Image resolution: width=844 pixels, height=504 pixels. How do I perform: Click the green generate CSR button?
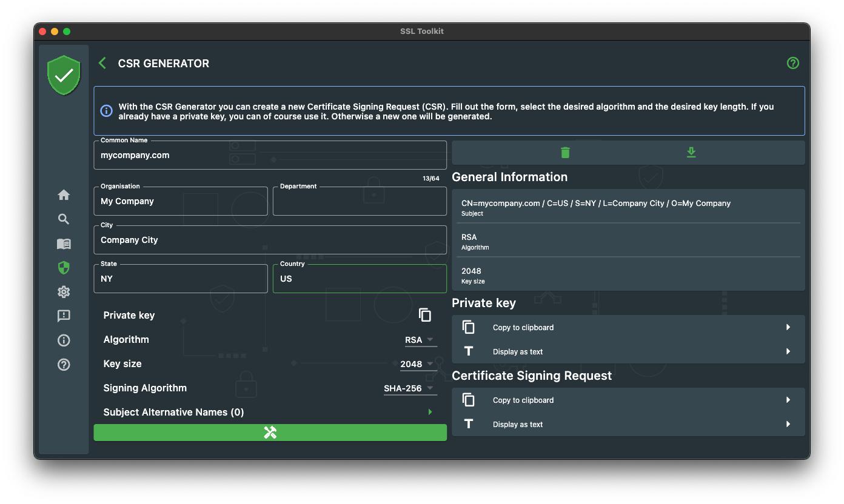click(270, 433)
